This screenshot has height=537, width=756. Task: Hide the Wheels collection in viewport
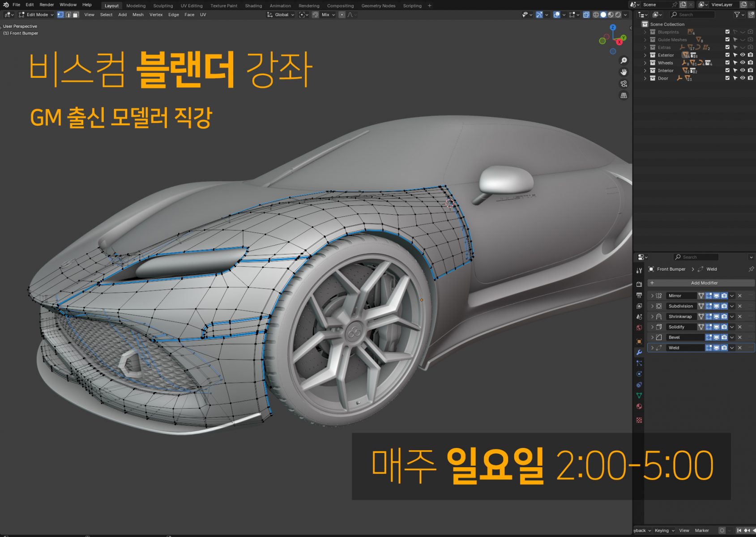[743, 63]
